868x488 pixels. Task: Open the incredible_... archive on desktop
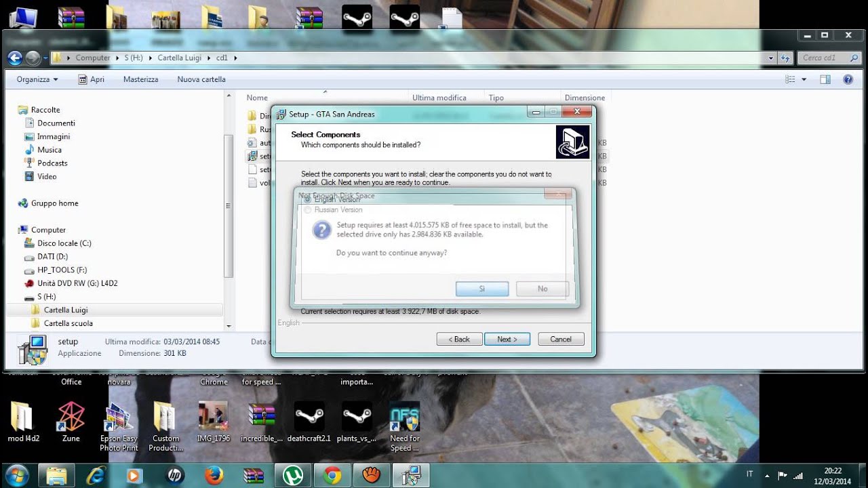point(261,422)
